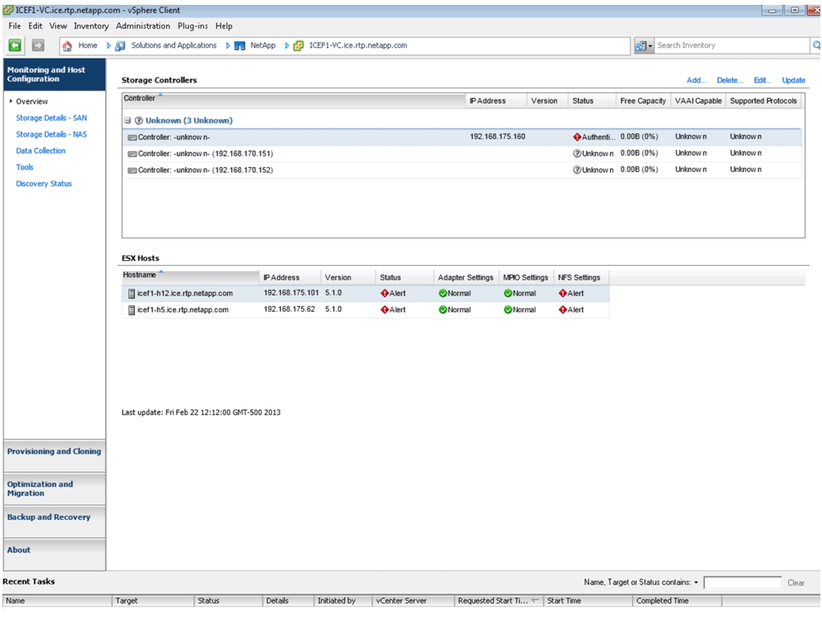Open the Data Collection page
822x644 pixels.
click(40, 151)
